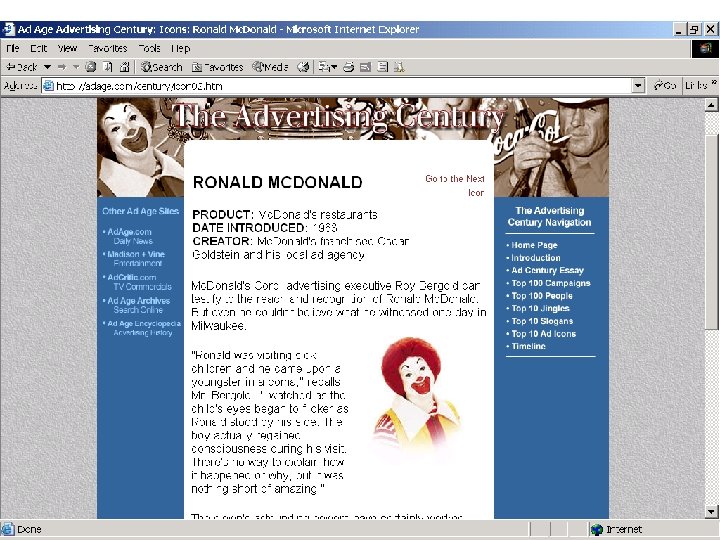Open the Back history dropdown arrow

[x=47, y=67]
